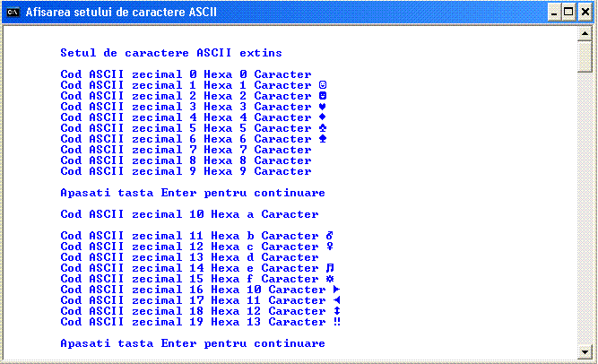Minimize the ASCII console window
The height and width of the screenshot is (364, 598).
pyautogui.click(x=552, y=13)
